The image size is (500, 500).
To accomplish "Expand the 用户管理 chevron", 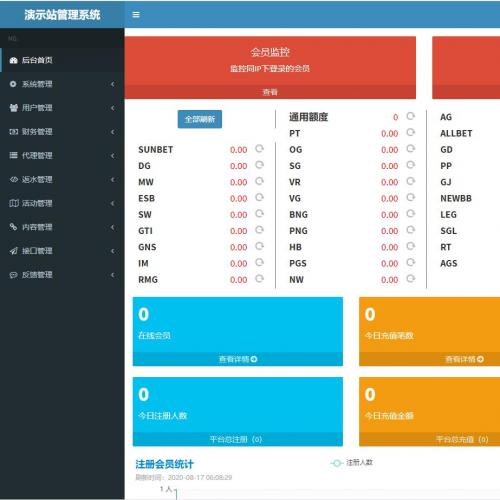I will (x=113, y=108).
